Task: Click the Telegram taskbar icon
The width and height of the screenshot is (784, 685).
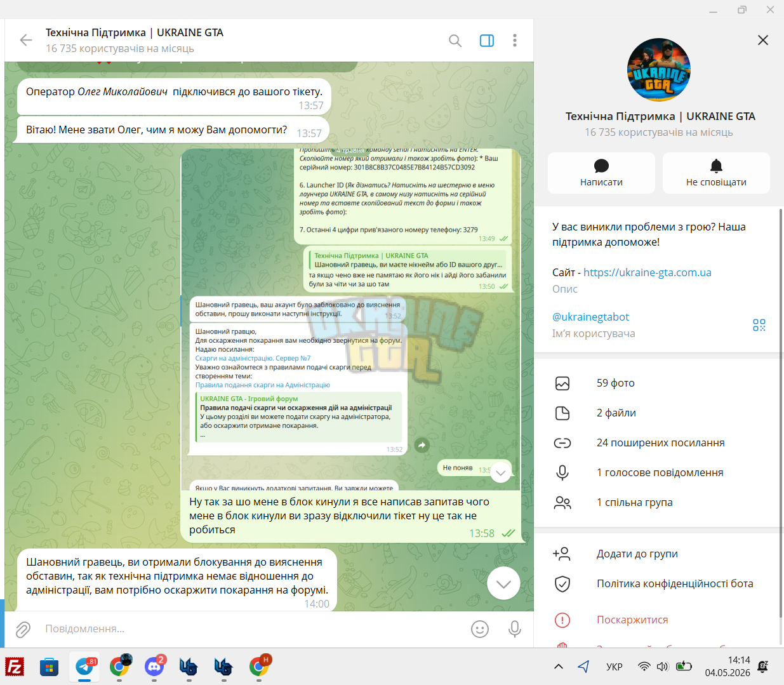Action: click(84, 667)
